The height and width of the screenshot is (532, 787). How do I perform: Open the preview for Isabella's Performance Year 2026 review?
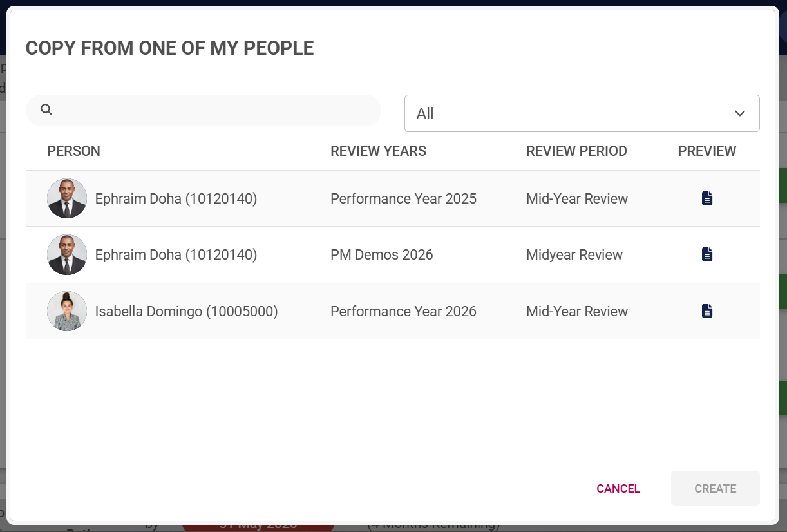(x=707, y=310)
